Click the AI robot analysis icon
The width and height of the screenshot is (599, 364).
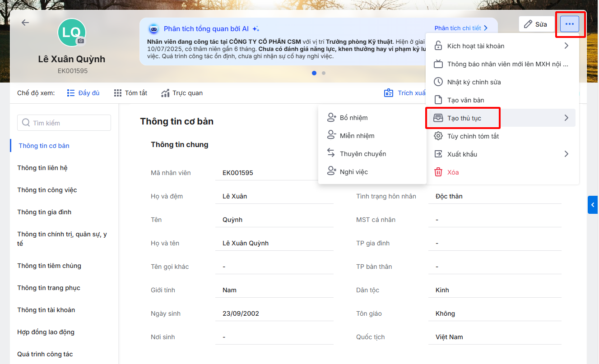pos(154,29)
